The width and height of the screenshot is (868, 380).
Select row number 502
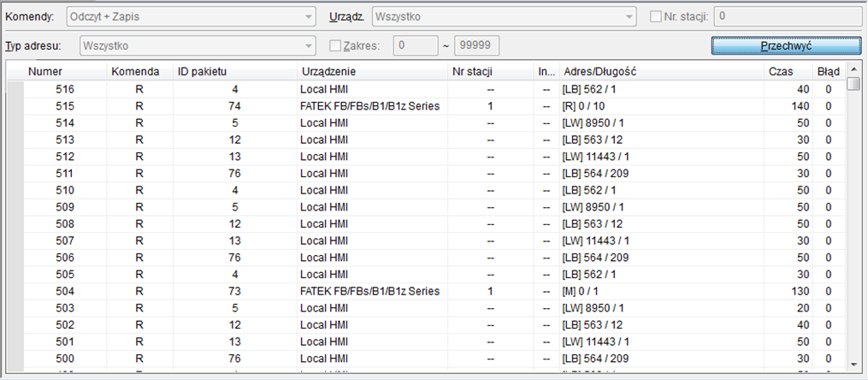(x=434, y=325)
